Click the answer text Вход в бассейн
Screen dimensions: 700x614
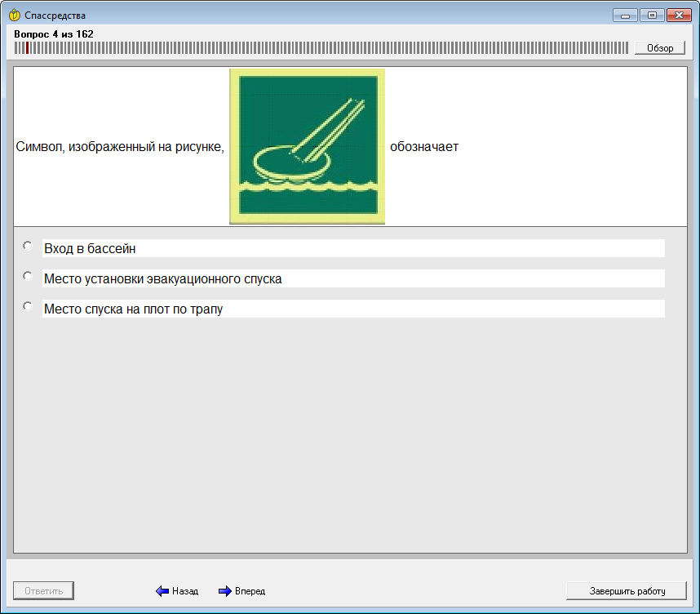click(x=90, y=248)
